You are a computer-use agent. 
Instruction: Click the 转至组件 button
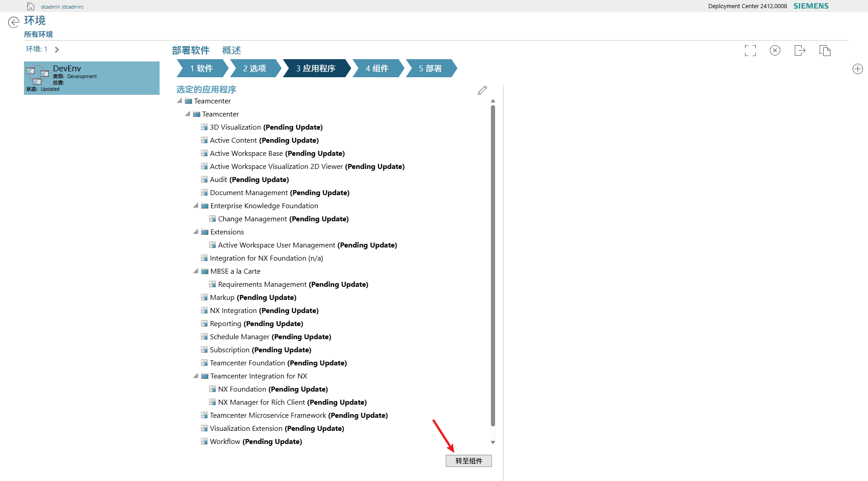468,461
